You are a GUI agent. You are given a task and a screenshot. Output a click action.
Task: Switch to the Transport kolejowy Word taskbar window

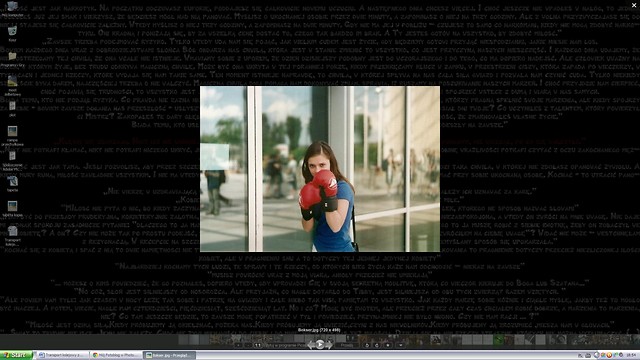pyautogui.click(x=63, y=355)
